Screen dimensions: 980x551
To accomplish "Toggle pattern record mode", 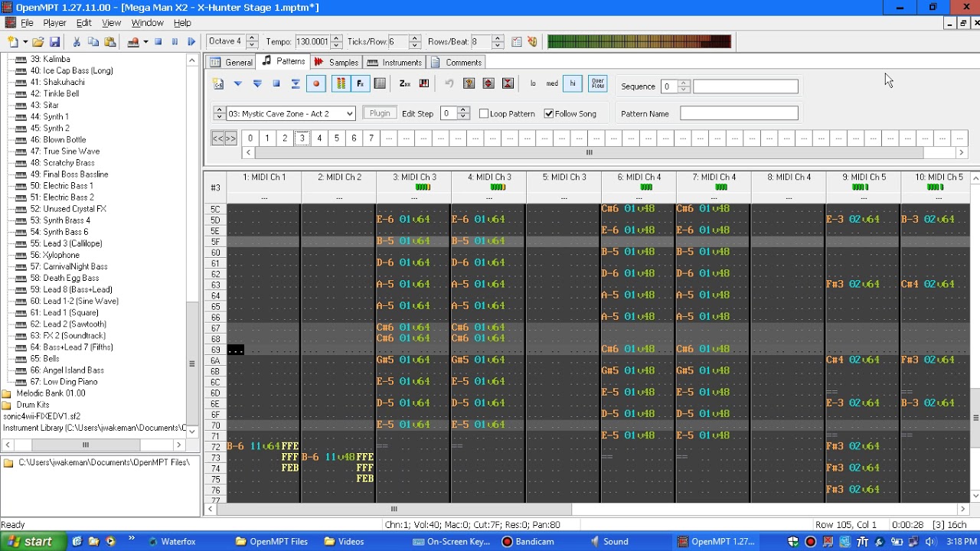I will pos(315,83).
